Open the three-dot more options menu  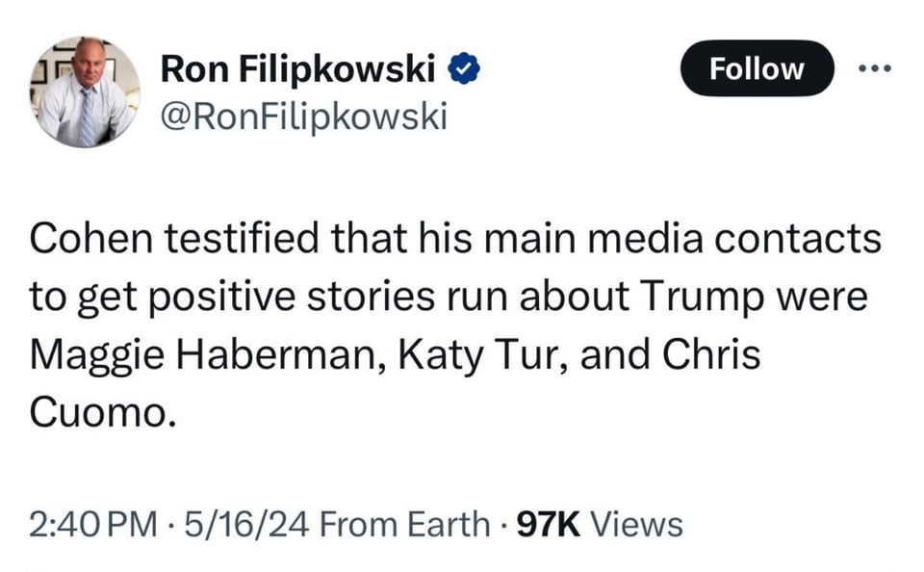point(876,68)
